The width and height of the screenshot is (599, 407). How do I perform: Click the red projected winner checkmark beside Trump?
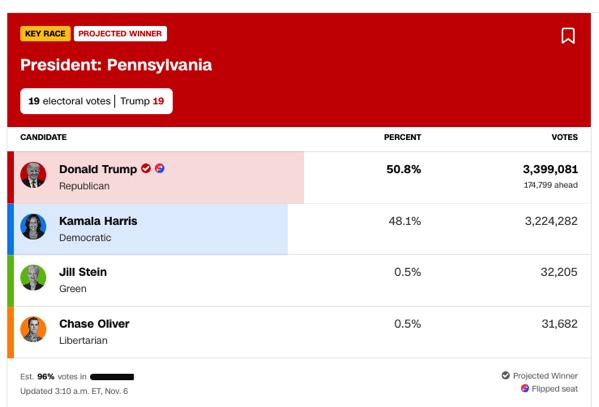coord(146,168)
